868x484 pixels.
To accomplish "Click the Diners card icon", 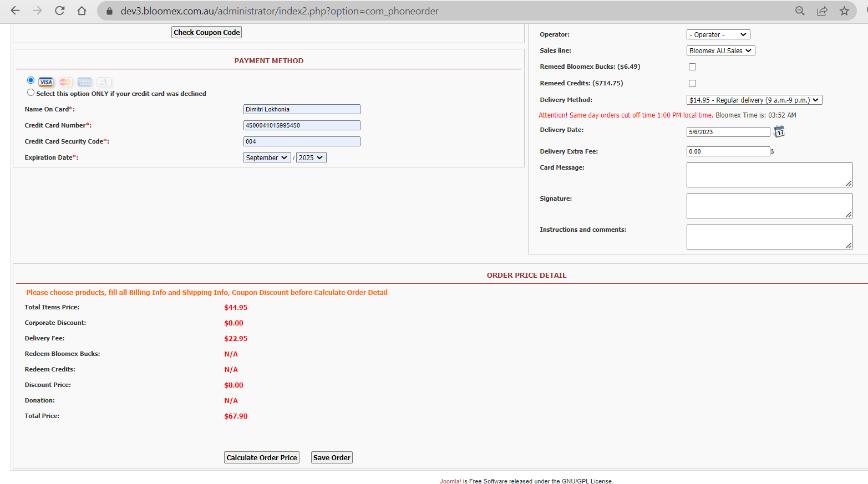I will (104, 81).
